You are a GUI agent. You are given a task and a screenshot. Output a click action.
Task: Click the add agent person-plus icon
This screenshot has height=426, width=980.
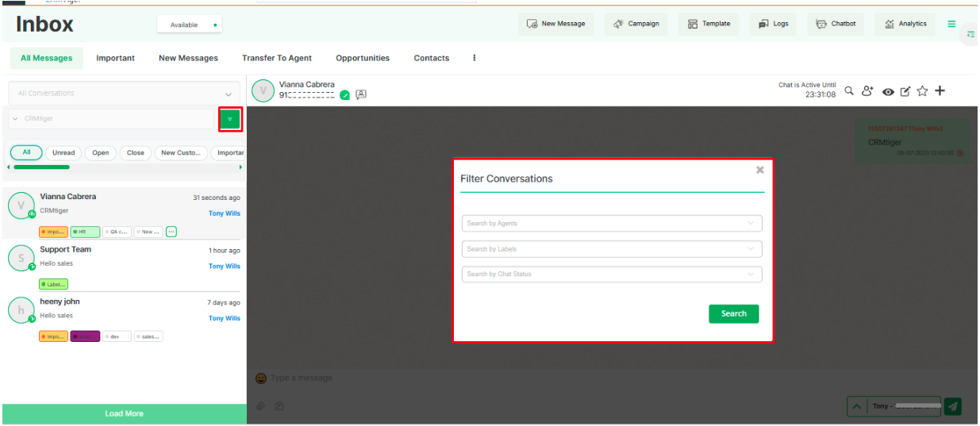868,90
